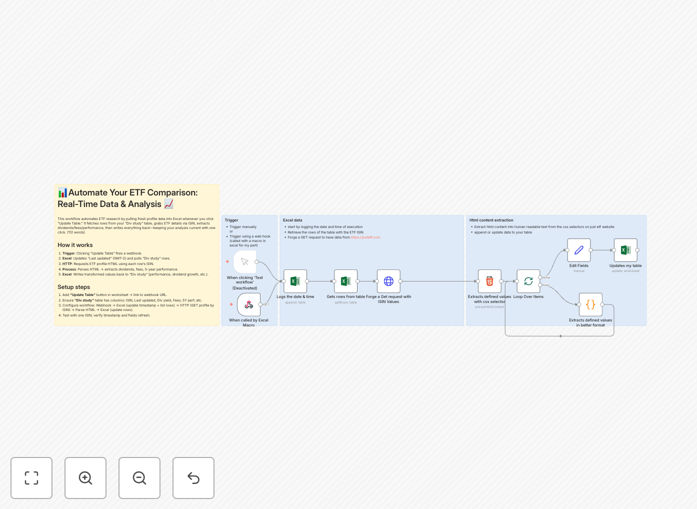Viewport: 697px width, 509px height.
Task: Click the 'Loop Over Items' label
Action: coord(528,297)
